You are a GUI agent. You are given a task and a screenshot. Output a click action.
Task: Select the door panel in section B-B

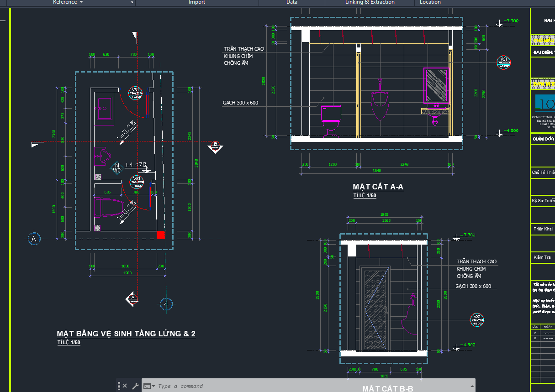coord(375,308)
